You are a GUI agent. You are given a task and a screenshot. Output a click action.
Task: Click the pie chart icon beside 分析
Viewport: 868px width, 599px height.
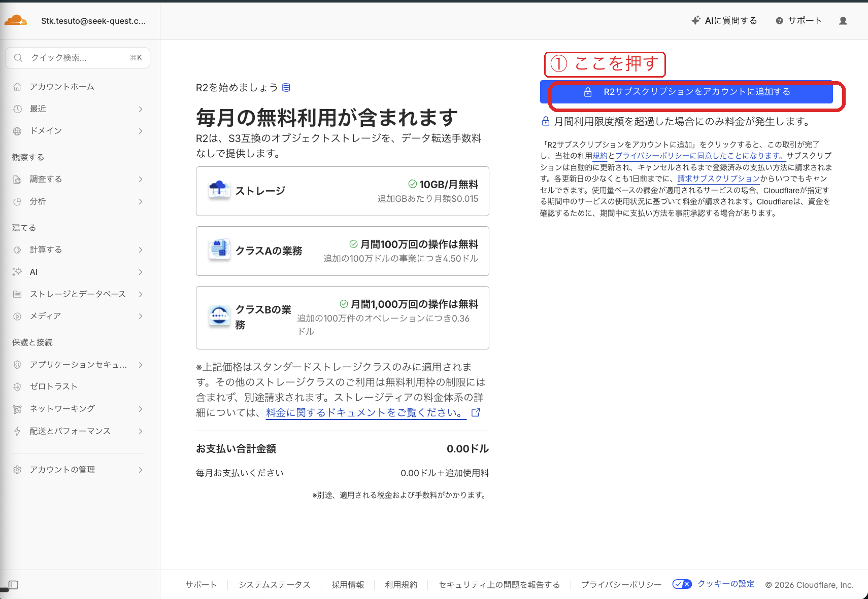(x=17, y=201)
